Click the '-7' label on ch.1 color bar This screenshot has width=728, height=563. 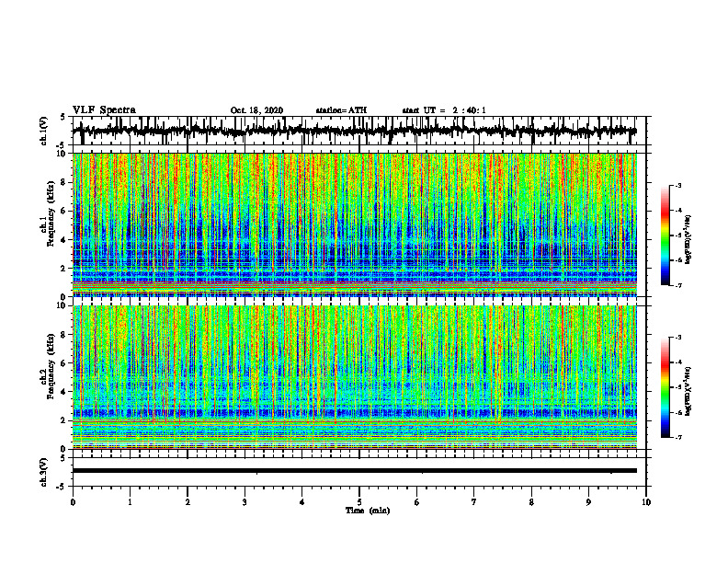677,285
